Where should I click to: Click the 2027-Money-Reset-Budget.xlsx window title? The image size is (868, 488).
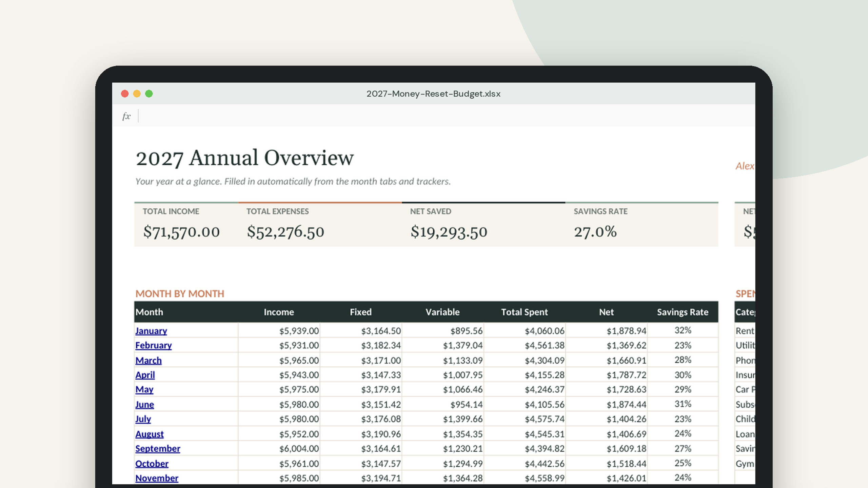(x=433, y=94)
